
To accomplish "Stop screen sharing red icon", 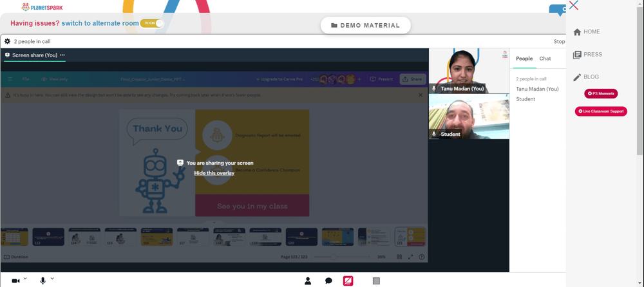I will (x=348, y=281).
